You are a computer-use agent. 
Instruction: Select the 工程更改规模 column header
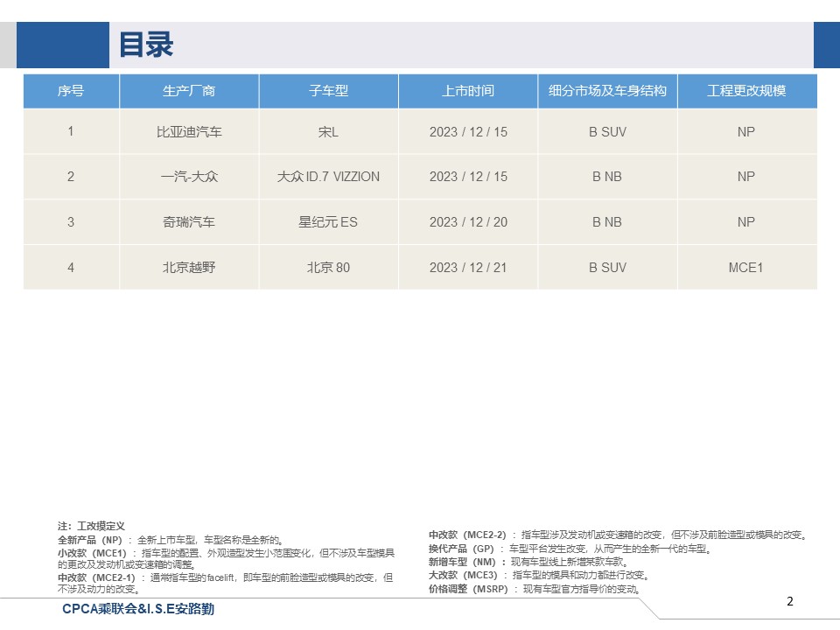[746, 91]
